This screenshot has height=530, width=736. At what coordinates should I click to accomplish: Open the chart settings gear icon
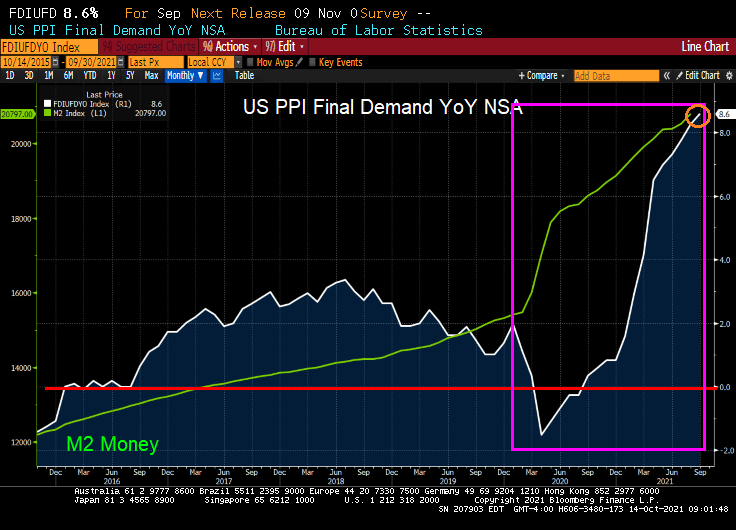(728, 75)
